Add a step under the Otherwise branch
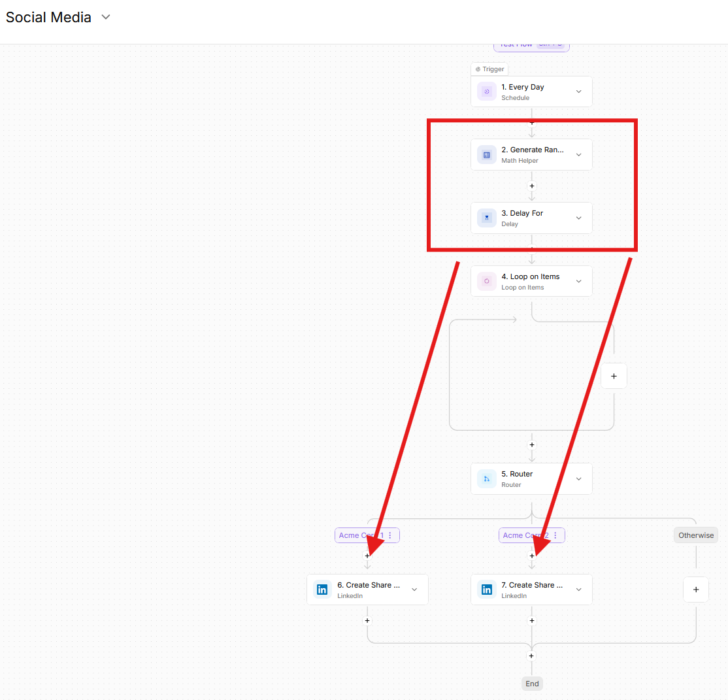The image size is (728, 700). 696,590
